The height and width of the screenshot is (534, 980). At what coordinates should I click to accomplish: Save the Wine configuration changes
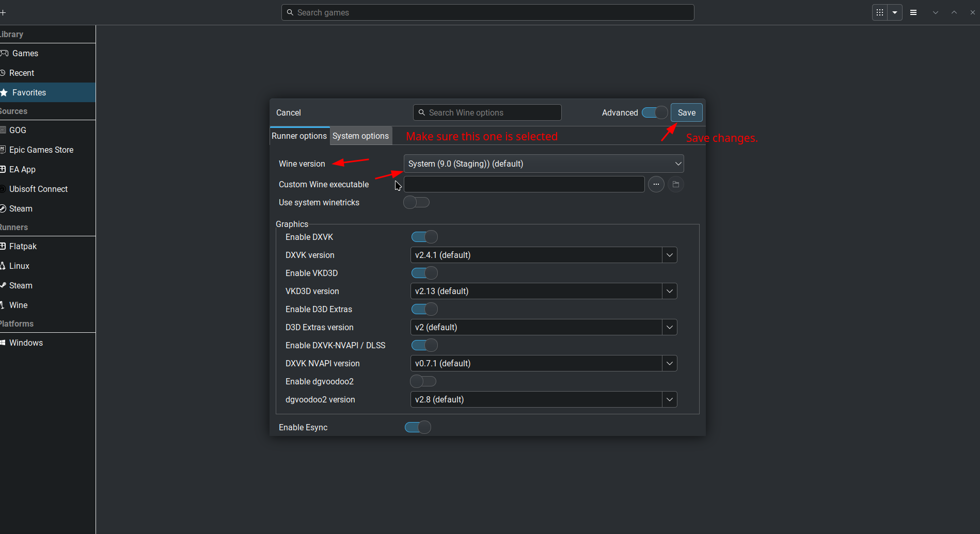pos(686,112)
